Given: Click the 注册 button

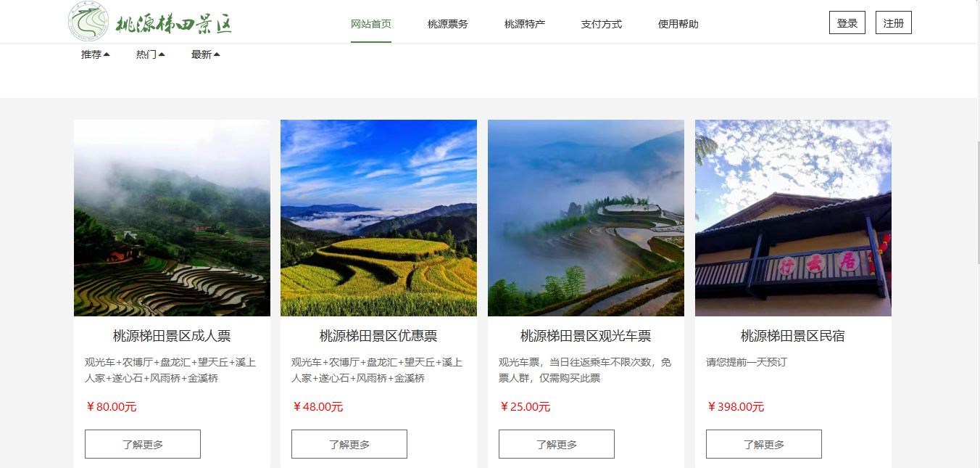Looking at the screenshot, I should pyautogui.click(x=894, y=22).
